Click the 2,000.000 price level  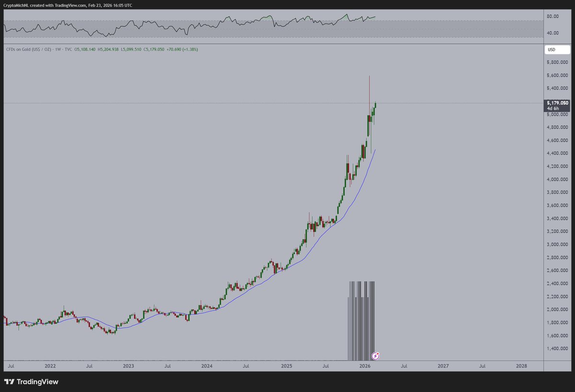557,310
